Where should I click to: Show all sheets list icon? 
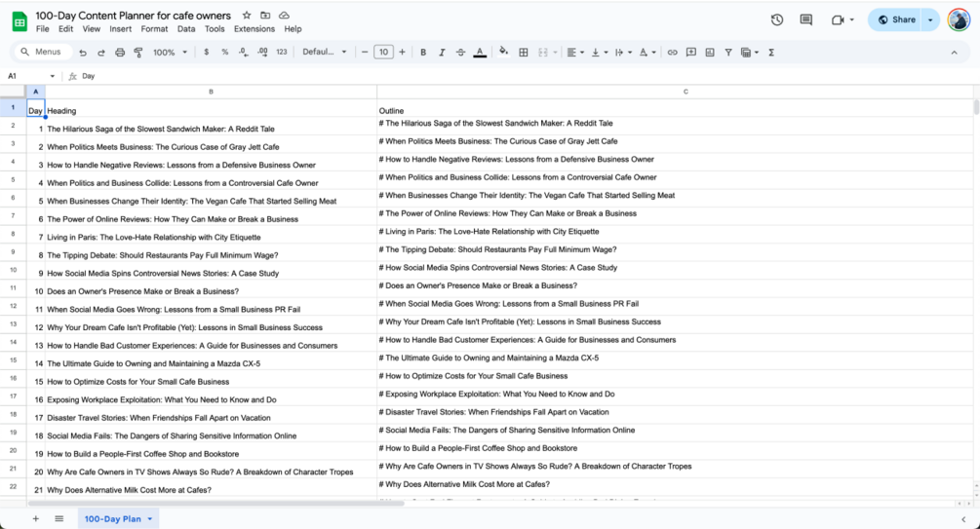pos(59,518)
